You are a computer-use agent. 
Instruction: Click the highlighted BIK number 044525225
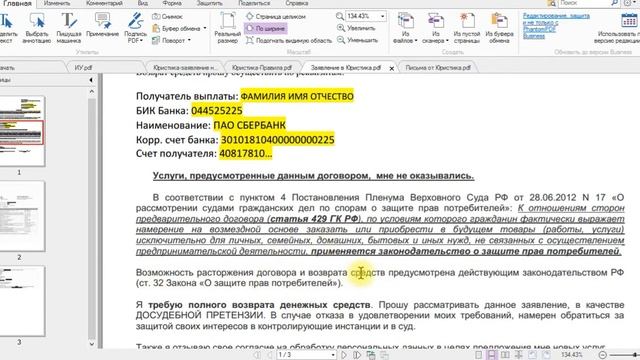pos(217,111)
